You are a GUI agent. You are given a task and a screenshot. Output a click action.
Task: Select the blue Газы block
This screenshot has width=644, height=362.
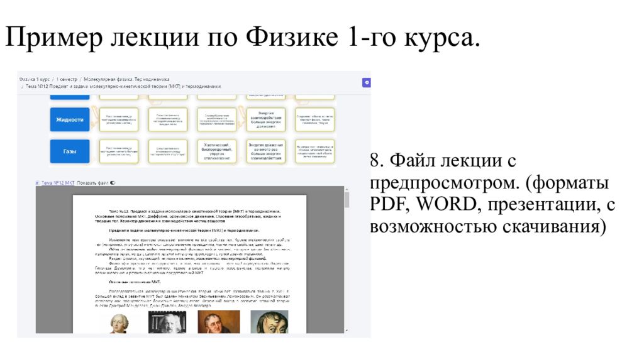pos(69,151)
